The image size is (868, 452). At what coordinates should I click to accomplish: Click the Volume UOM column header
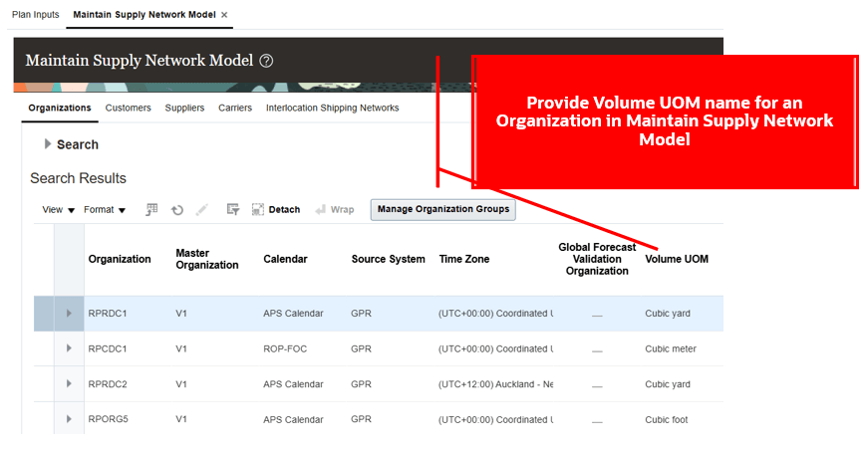coord(677,259)
